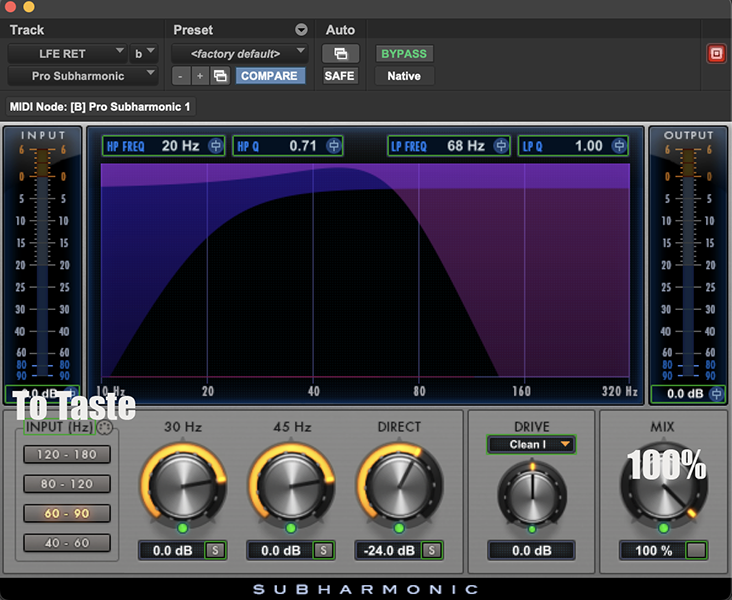Select previous preset with minus button

pos(181,76)
